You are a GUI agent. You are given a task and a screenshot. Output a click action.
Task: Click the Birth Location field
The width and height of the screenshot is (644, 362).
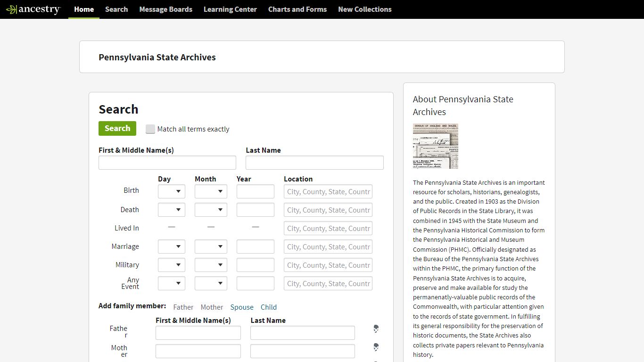(x=328, y=191)
